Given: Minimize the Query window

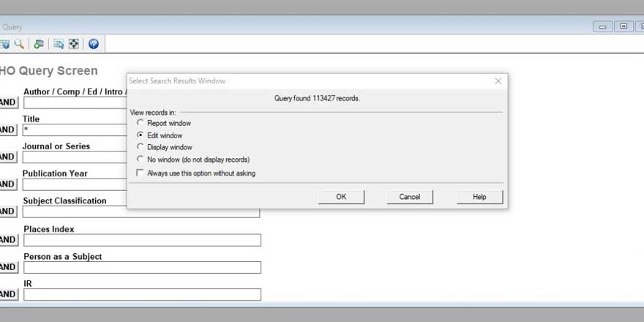Looking at the screenshot, I should 603,26.
